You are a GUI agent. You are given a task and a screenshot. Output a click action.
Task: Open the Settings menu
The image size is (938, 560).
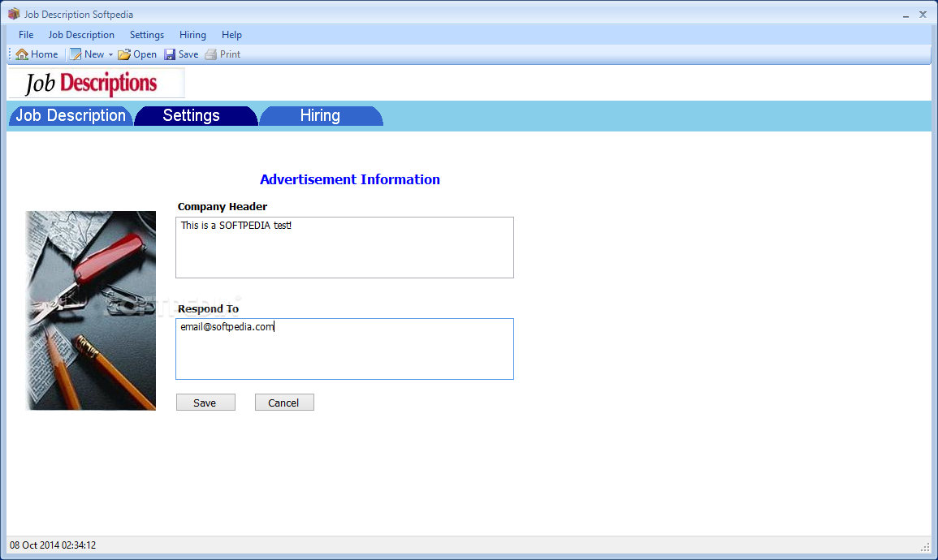tap(146, 35)
